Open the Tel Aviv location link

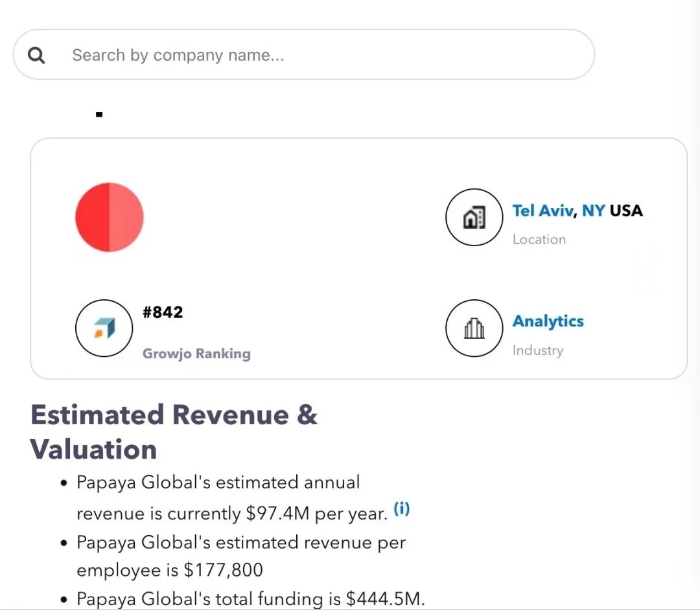[x=542, y=211]
